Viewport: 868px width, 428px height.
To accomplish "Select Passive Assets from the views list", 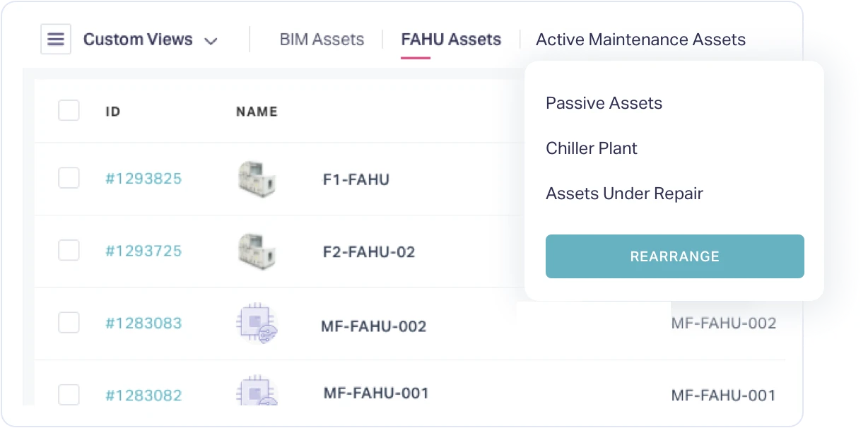I will tap(604, 103).
